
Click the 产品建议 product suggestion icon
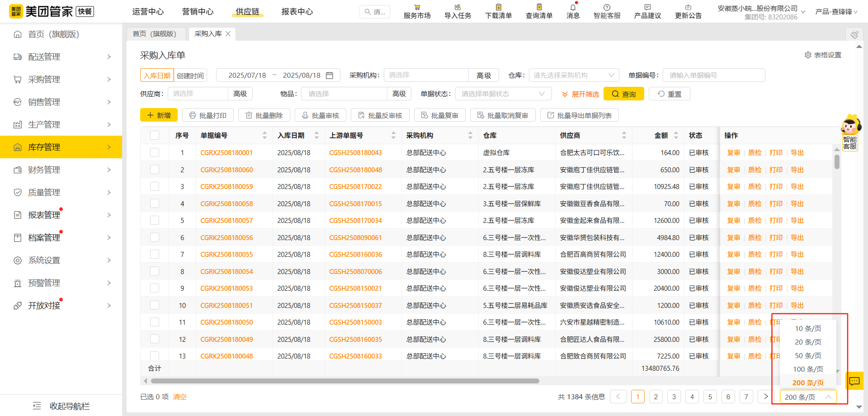[x=647, y=11]
